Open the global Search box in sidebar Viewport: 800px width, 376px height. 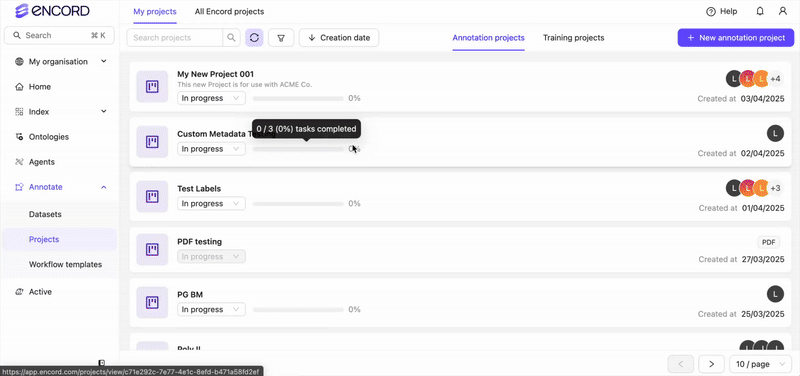(x=59, y=35)
